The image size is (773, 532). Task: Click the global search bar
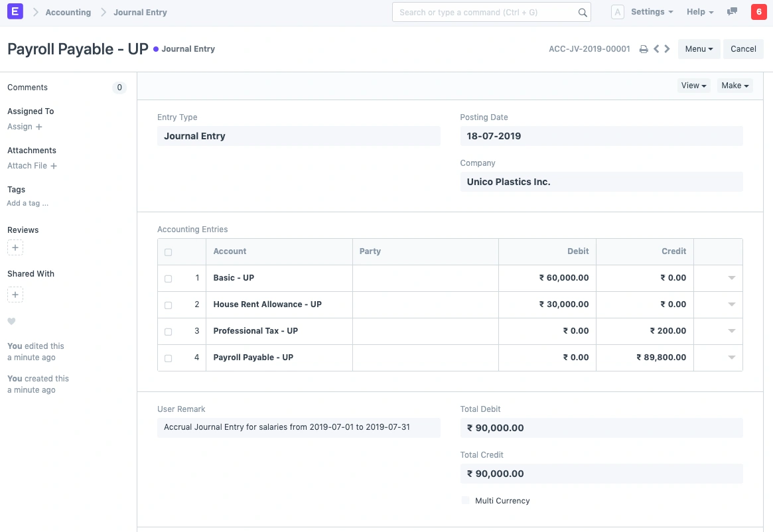[491, 11]
